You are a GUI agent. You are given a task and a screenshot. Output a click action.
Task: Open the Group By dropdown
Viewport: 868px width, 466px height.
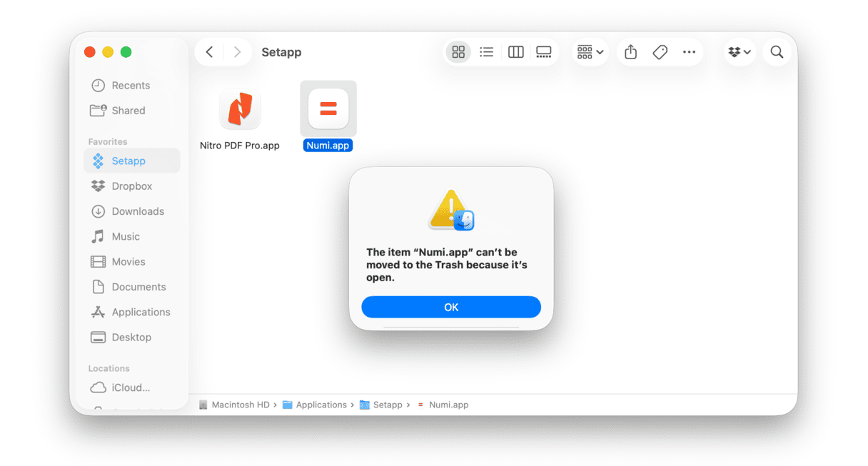click(590, 52)
